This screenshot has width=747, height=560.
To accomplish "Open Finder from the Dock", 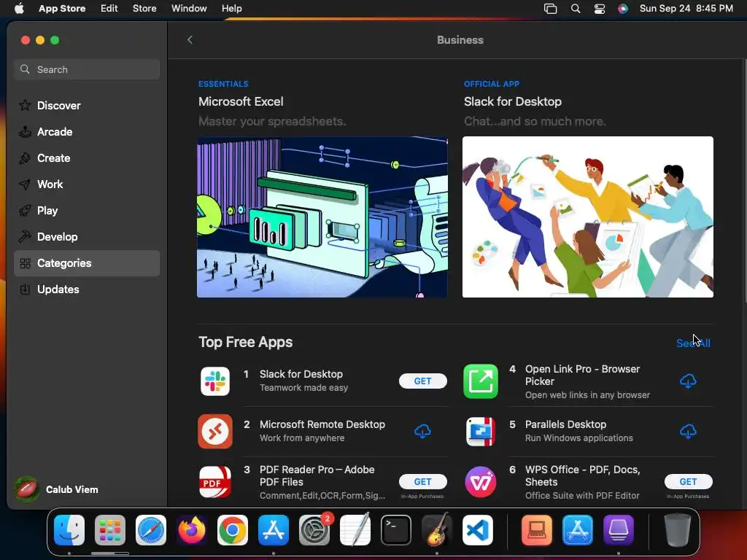I will (69, 530).
